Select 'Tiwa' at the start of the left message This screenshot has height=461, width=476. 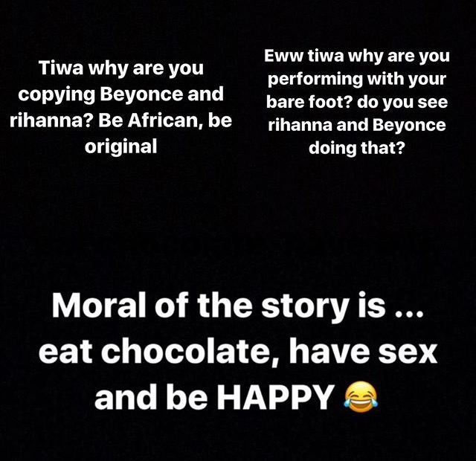(61, 68)
